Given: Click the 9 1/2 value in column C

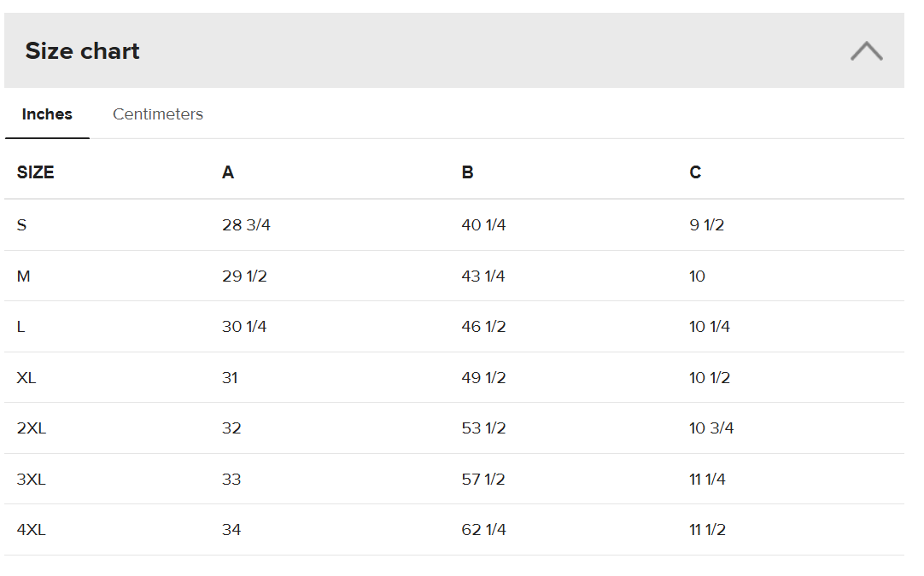Looking at the screenshot, I should tap(706, 225).
